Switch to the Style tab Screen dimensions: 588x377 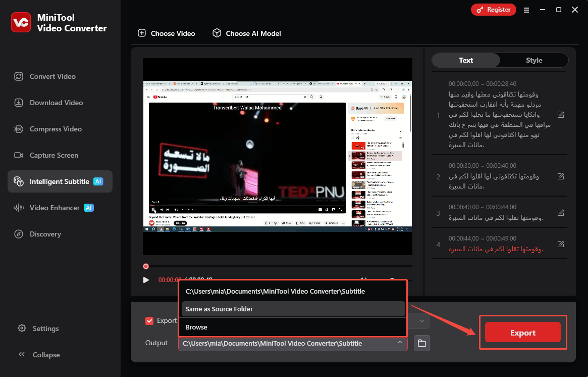pos(534,60)
